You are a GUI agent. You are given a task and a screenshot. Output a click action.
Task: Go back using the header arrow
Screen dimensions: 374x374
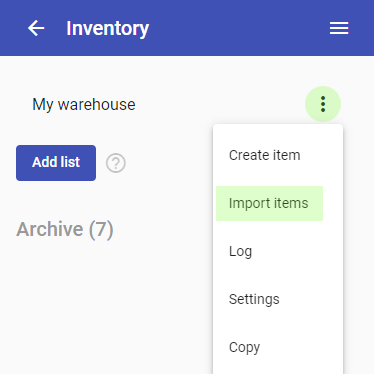pyautogui.click(x=36, y=28)
